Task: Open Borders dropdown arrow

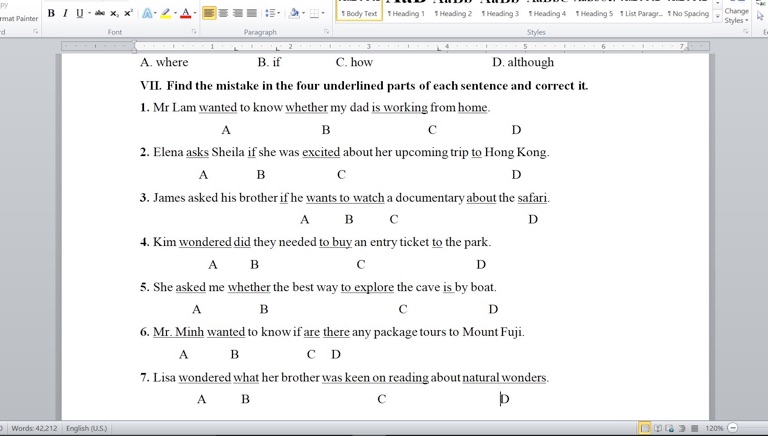Action: point(323,13)
